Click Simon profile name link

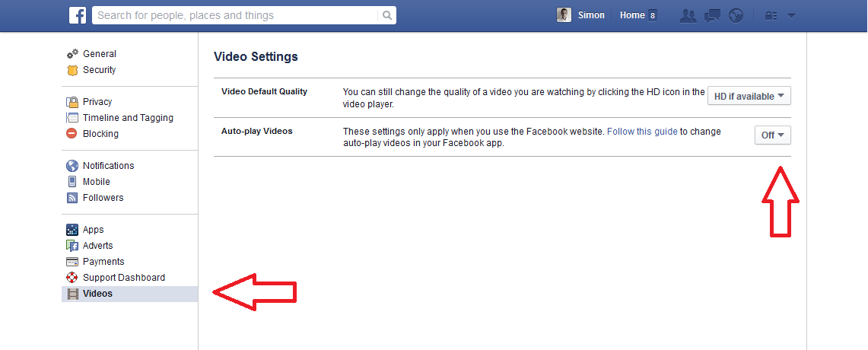(x=591, y=15)
